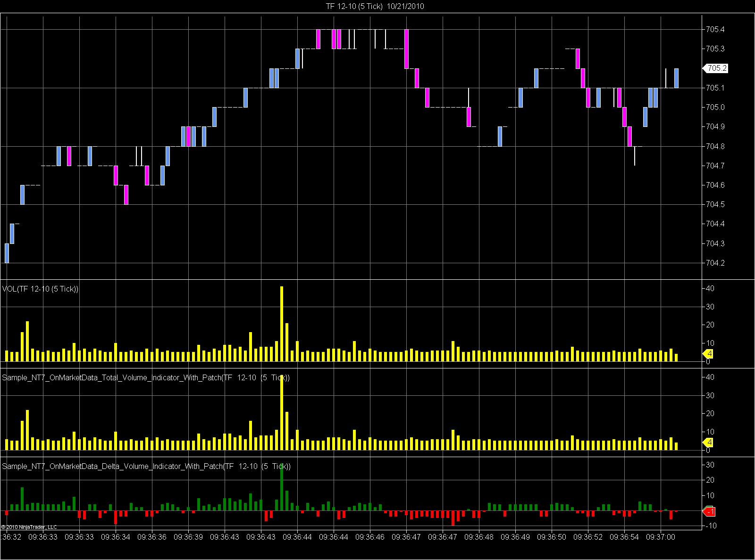The image size is (755, 560).
Task: Click the 09:36:50 time axis label
Action: tap(552, 537)
